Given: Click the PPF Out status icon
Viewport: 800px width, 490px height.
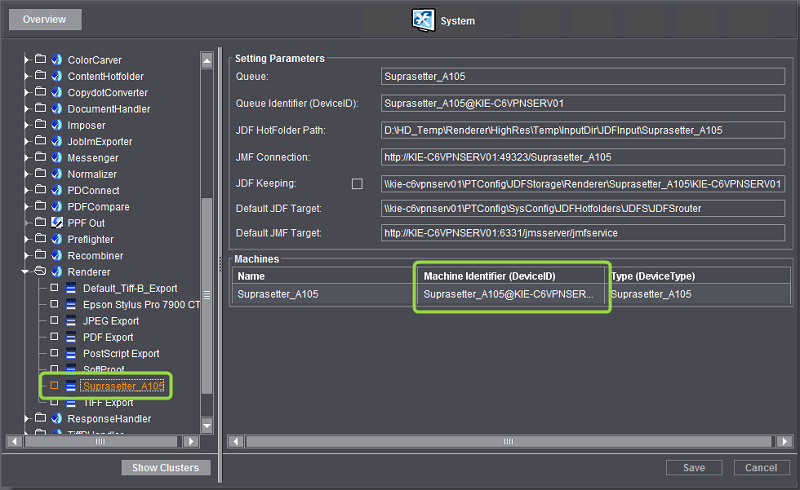Looking at the screenshot, I should [57, 223].
